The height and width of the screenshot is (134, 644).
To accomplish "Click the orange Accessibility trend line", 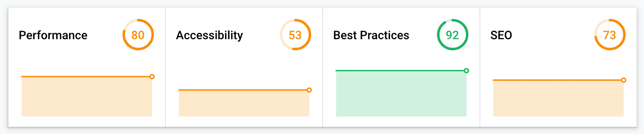I will click(243, 90).
